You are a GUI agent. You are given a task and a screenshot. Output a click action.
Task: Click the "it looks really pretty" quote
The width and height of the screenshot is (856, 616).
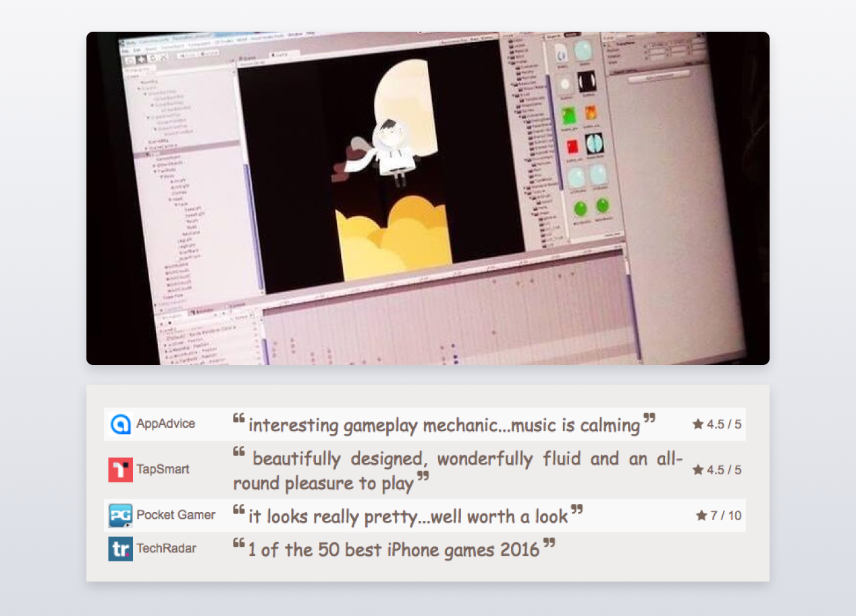408,517
